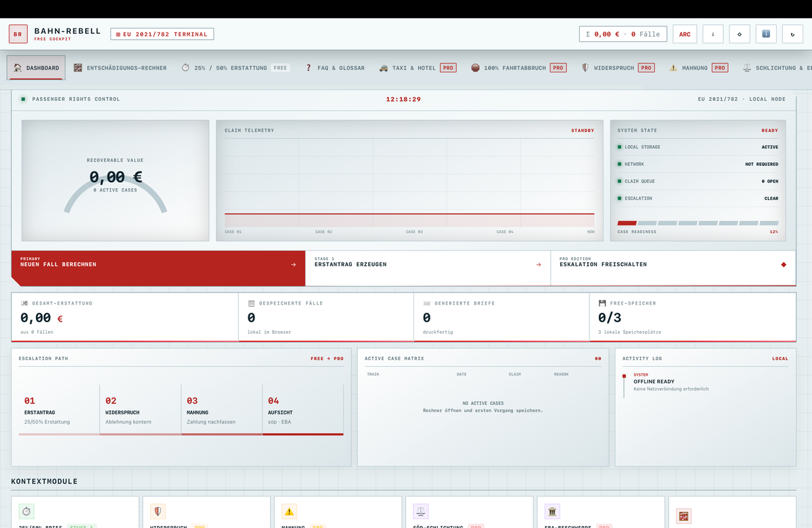This screenshot has height=528, width=812.
Task: Click the scales icon next to Schlichtung tab
Action: tap(747, 68)
